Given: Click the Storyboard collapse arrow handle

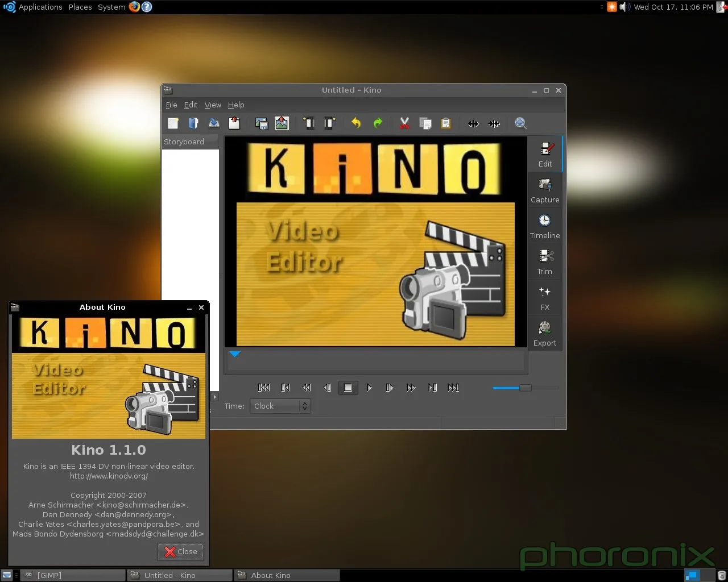Looking at the screenshot, I should click(x=214, y=397).
